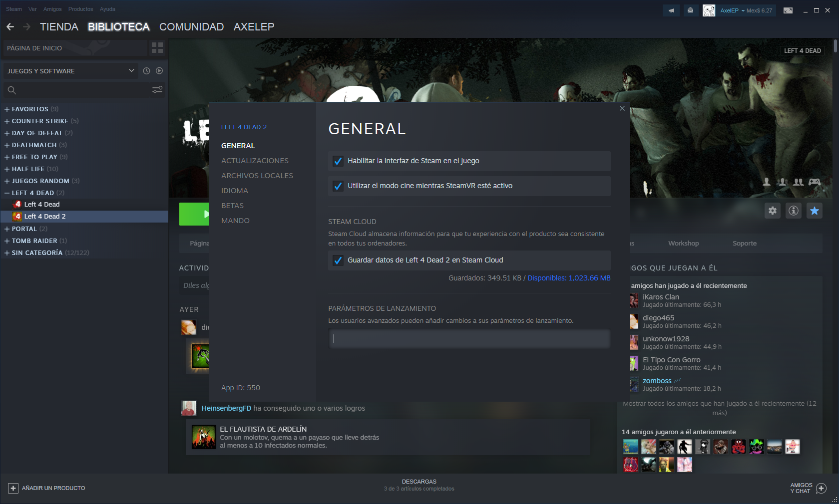This screenshot has height=504, width=839.
Task: Close the properties dialog
Action: [622, 108]
